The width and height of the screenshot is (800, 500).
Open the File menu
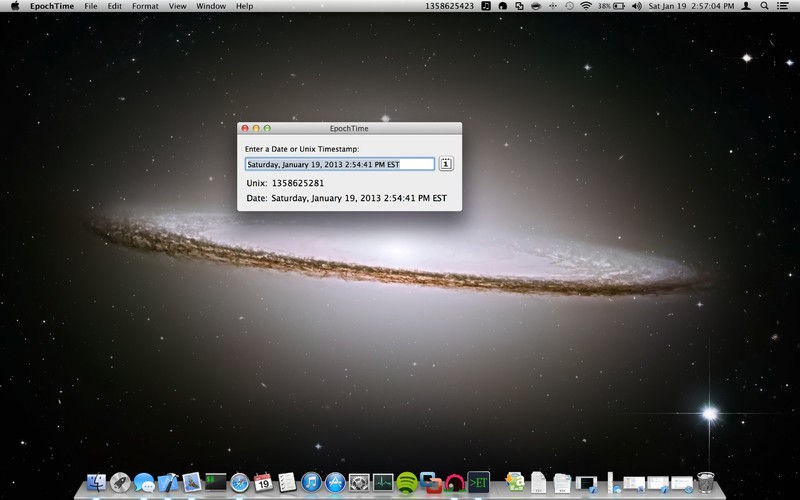point(91,6)
